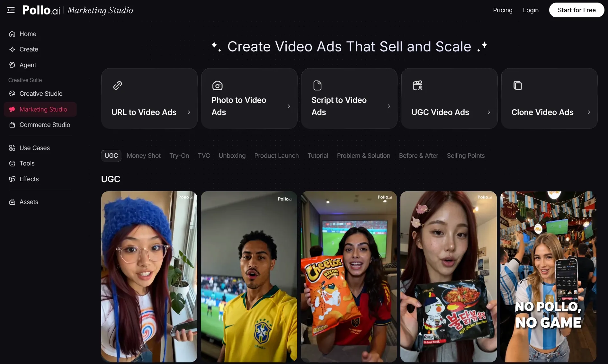
Task: Click the link icon on URL to Video Ads
Action: coord(118,85)
